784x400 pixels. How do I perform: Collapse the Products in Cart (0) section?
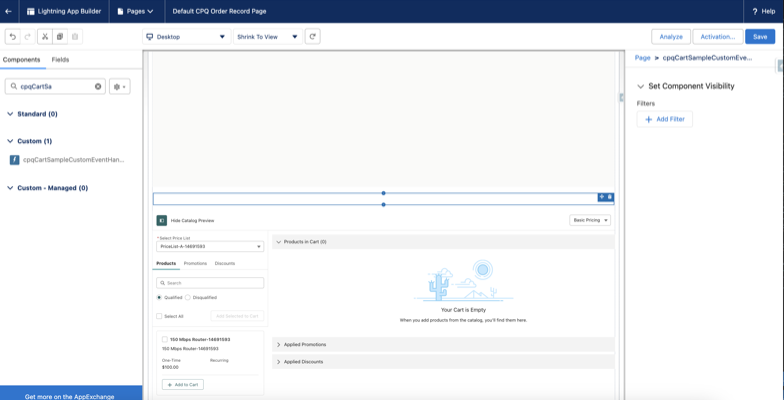pos(279,242)
